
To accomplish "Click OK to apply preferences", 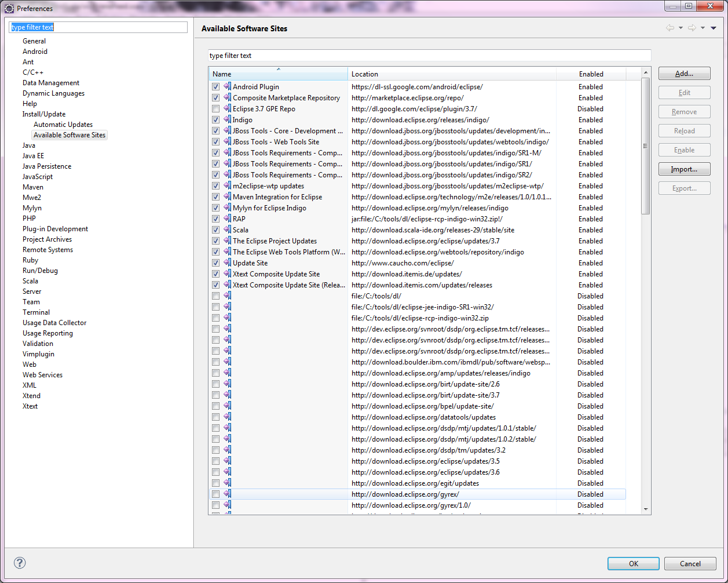I will coord(634,563).
